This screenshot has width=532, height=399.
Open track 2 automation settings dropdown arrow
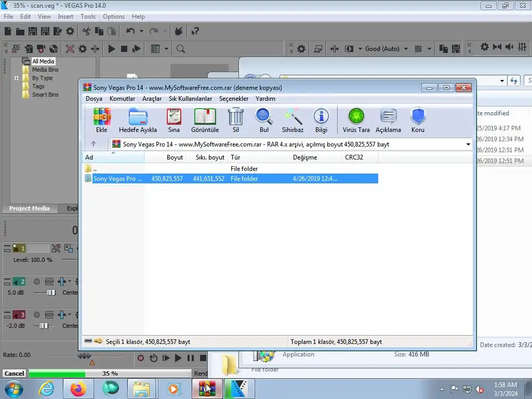pos(70,281)
